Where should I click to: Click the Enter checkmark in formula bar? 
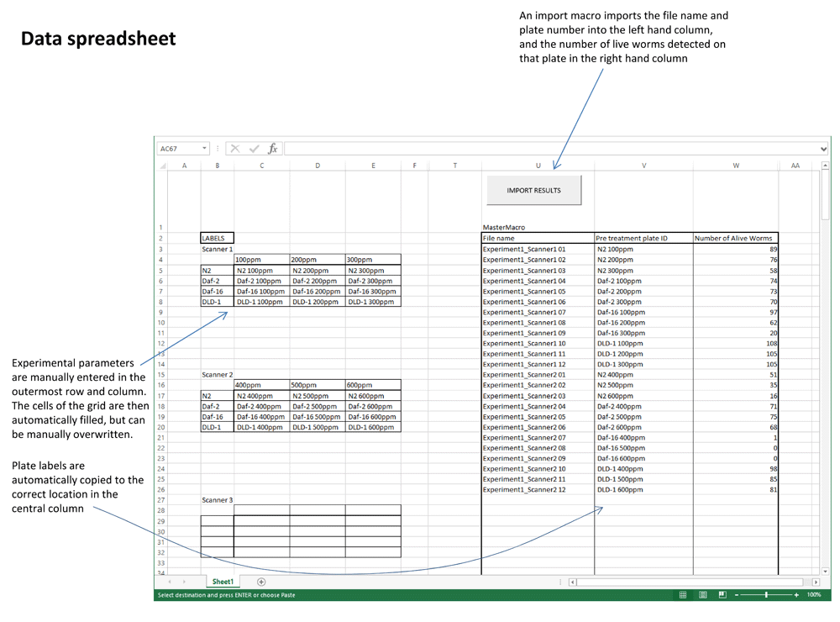pyautogui.click(x=254, y=149)
